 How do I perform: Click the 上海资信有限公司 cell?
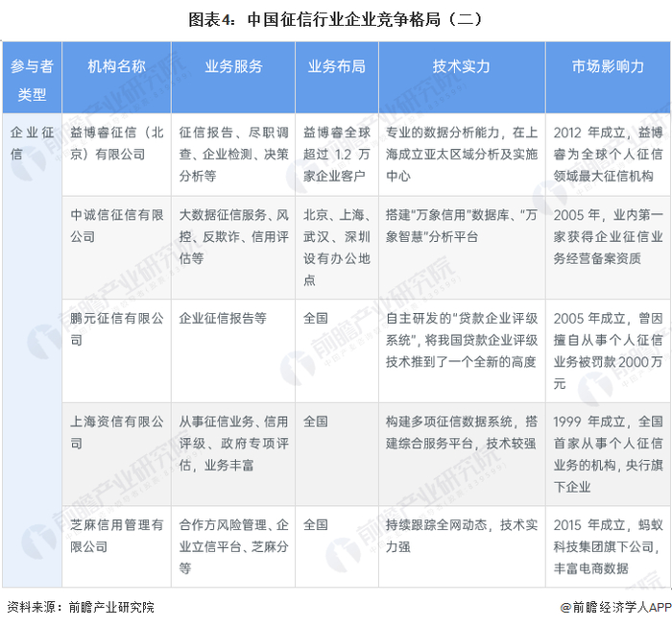pyautogui.click(x=116, y=454)
